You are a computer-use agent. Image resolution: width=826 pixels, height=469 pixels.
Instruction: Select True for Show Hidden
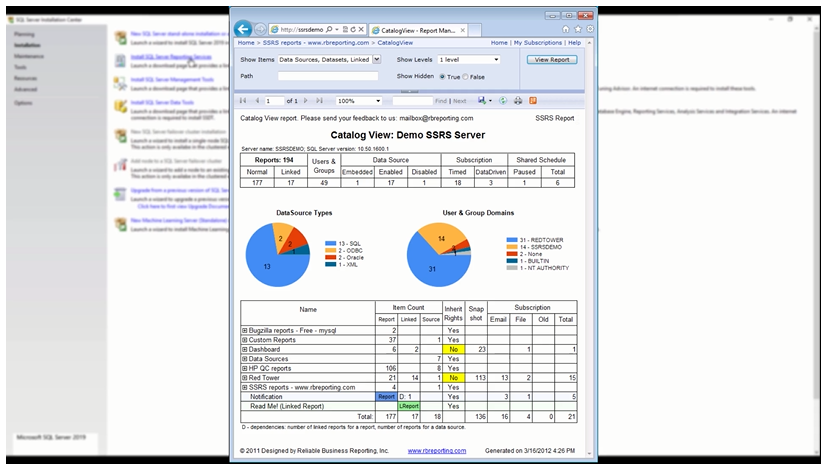click(442, 76)
